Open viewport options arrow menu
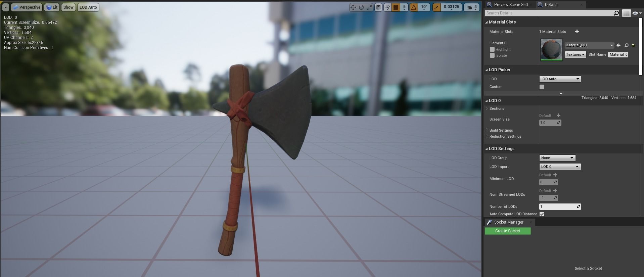Viewport: 644px width, 277px height. (6, 7)
